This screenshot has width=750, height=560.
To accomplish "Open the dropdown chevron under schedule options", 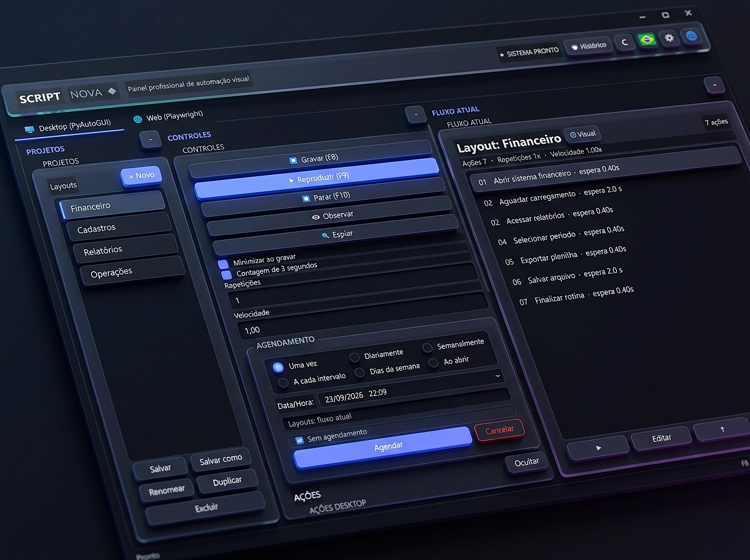I will coord(497,376).
